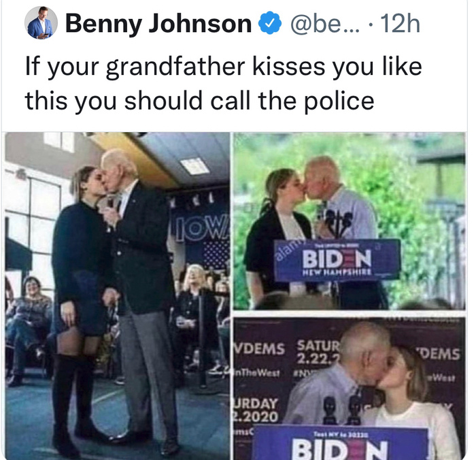476x460 pixels.
Task: Click the 'this you should call the police' line
Action: click(199, 101)
